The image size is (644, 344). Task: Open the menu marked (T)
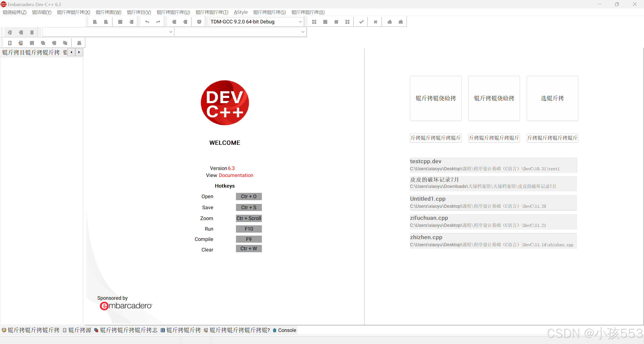212,12
